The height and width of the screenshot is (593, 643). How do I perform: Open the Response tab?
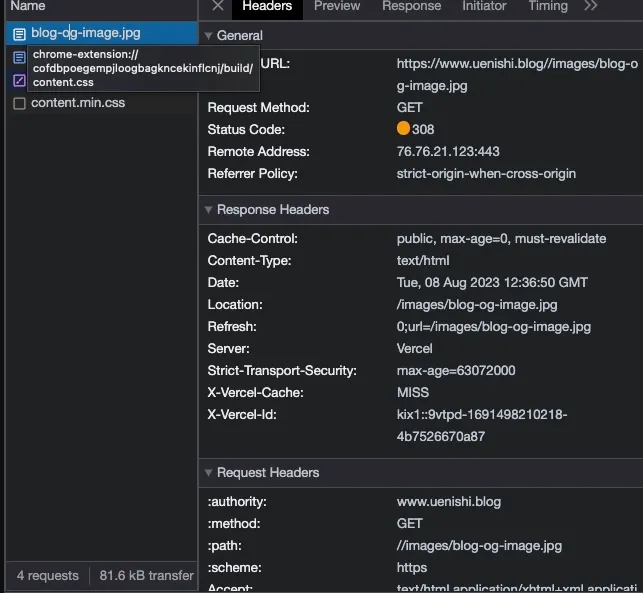pos(411,6)
